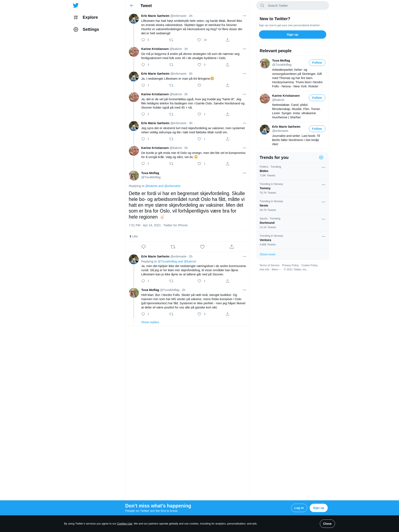Image resolution: width=399 pixels, height=532 pixels.
Task: Click the Twitter bird logo
Action: pos(76,5)
